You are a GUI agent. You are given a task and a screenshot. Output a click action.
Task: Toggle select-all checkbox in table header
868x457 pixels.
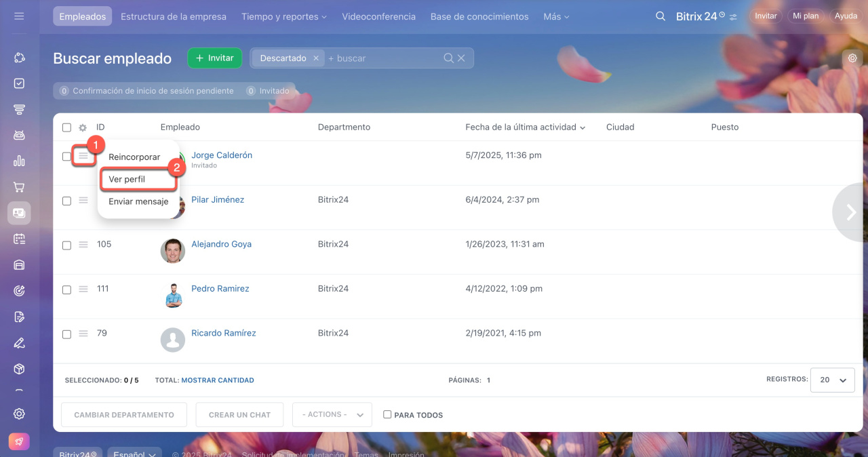pos(66,127)
